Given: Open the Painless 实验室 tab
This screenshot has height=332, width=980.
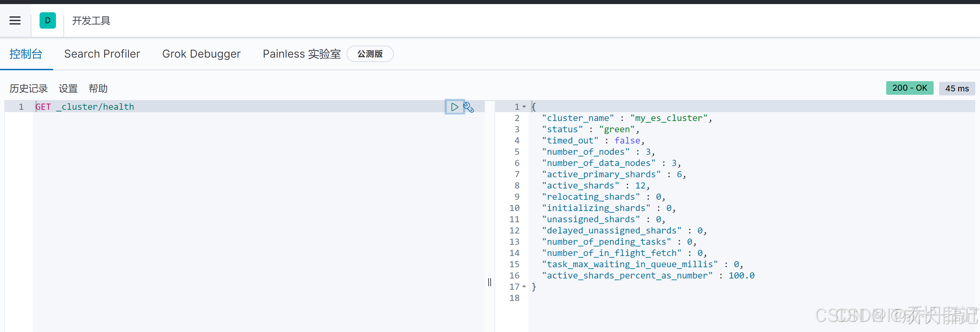Looking at the screenshot, I should (x=302, y=54).
